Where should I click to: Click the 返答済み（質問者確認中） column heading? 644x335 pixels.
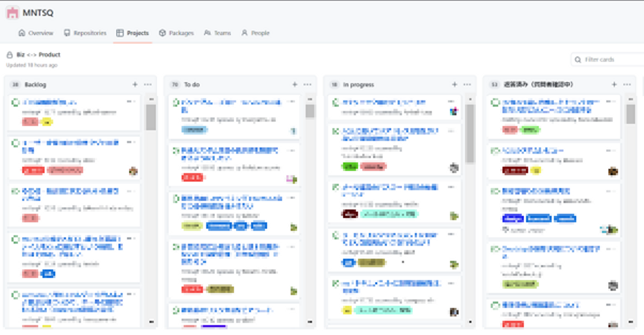538,85
